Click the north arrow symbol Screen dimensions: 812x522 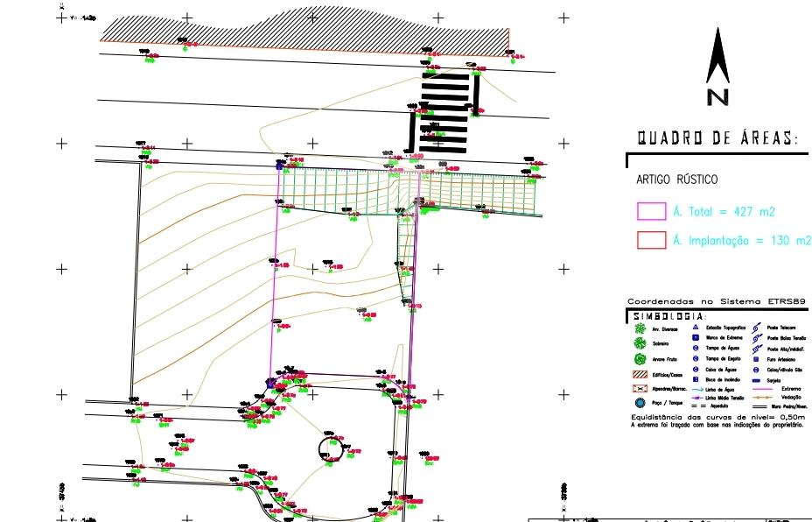717,67
